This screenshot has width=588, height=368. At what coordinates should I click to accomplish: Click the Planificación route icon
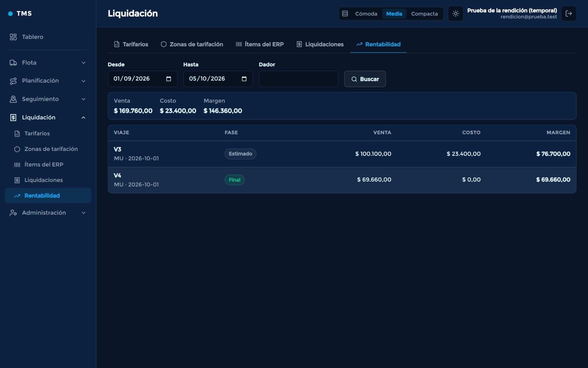pyautogui.click(x=13, y=81)
